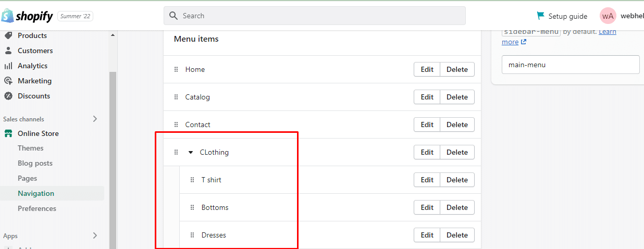Click the Discounts badge icon
The height and width of the screenshot is (249, 644).
coord(8,96)
